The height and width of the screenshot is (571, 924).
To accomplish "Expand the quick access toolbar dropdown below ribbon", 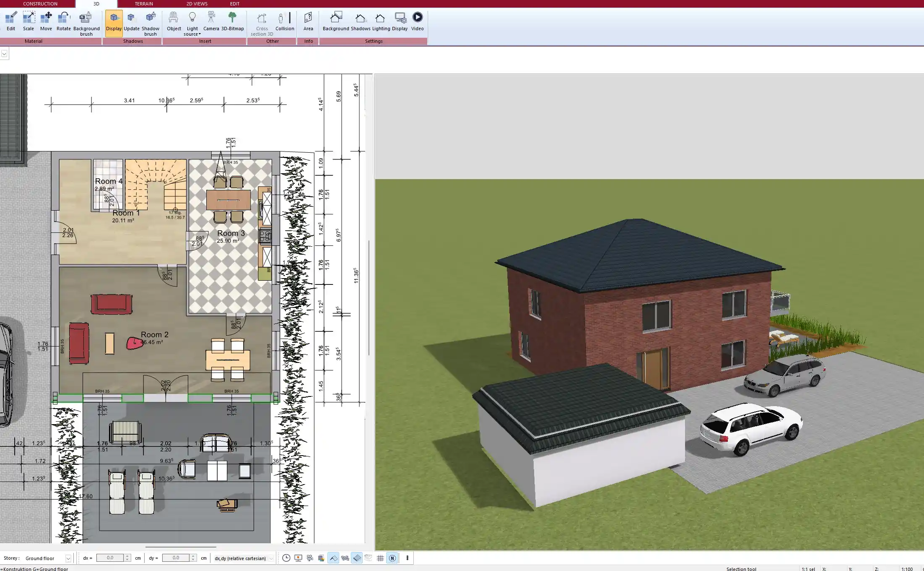I will pyautogui.click(x=5, y=53).
